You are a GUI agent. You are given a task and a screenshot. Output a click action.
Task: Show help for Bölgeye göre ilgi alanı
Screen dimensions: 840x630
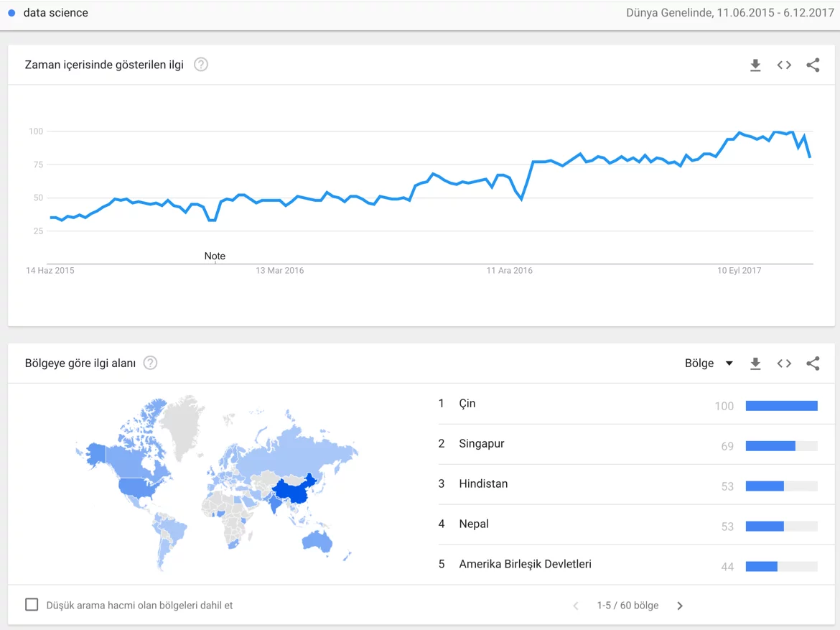pyautogui.click(x=150, y=363)
